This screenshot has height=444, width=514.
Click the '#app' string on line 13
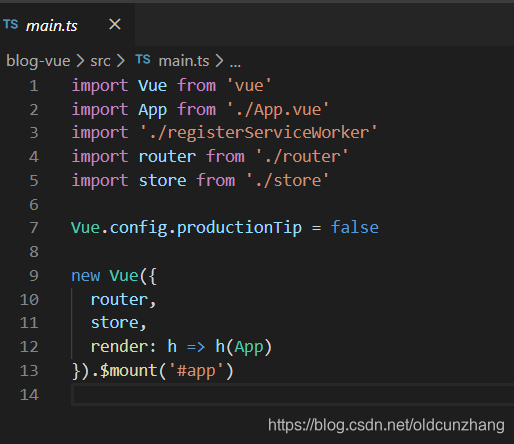tap(196, 371)
